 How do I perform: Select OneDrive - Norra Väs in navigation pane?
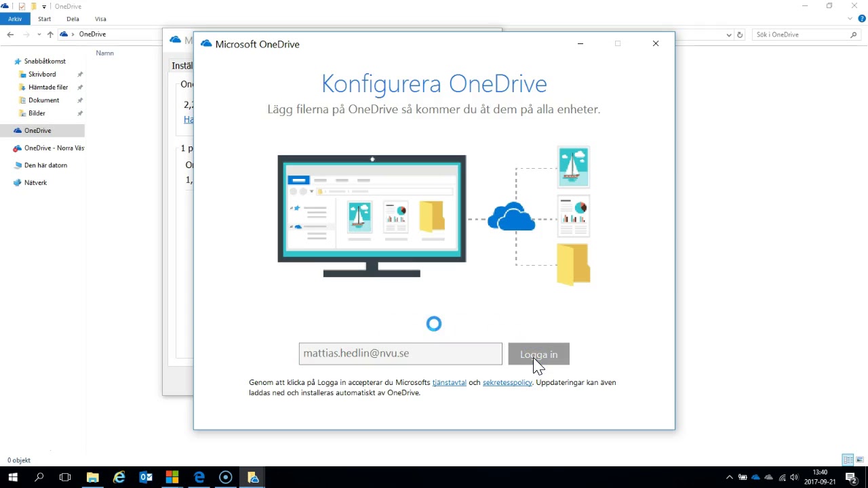click(49, 148)
